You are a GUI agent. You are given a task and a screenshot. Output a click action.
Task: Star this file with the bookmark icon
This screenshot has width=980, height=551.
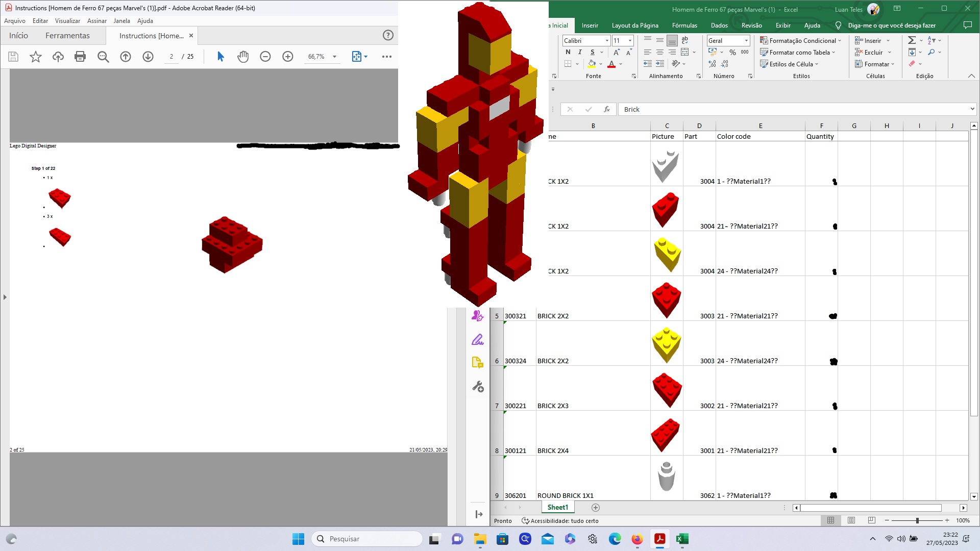tap(36, 57)
